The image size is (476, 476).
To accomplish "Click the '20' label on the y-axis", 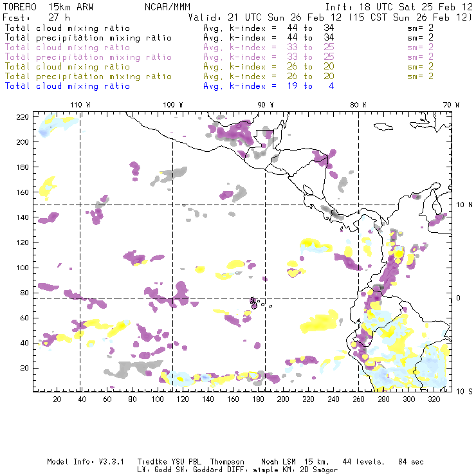I will pos(24,368).
